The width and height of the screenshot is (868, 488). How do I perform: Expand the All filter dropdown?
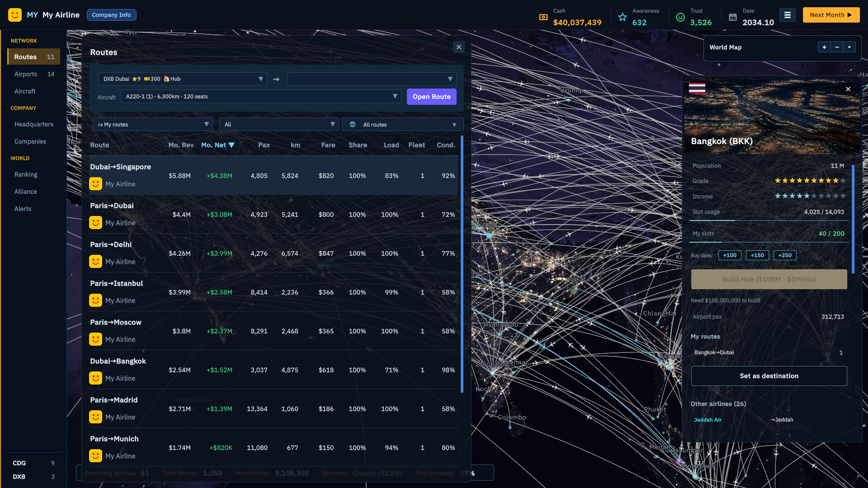click(279, 124)
